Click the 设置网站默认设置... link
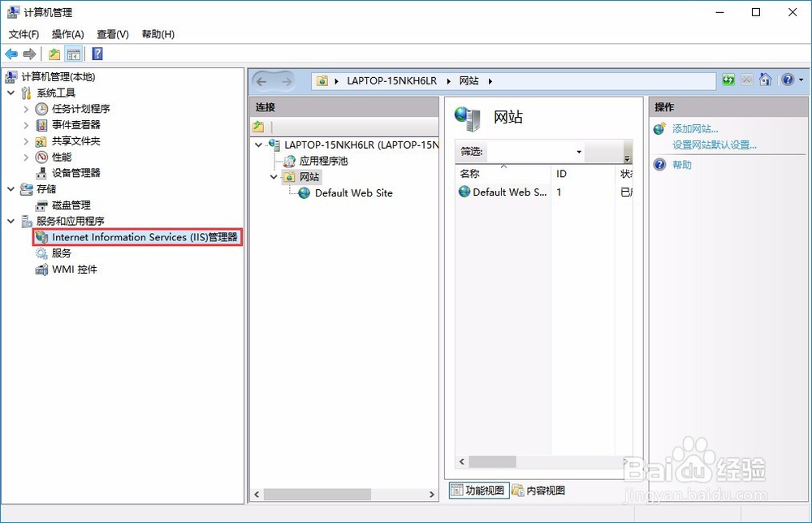The width and height of the screenshot is (812, 523). [x=714, y=145]
